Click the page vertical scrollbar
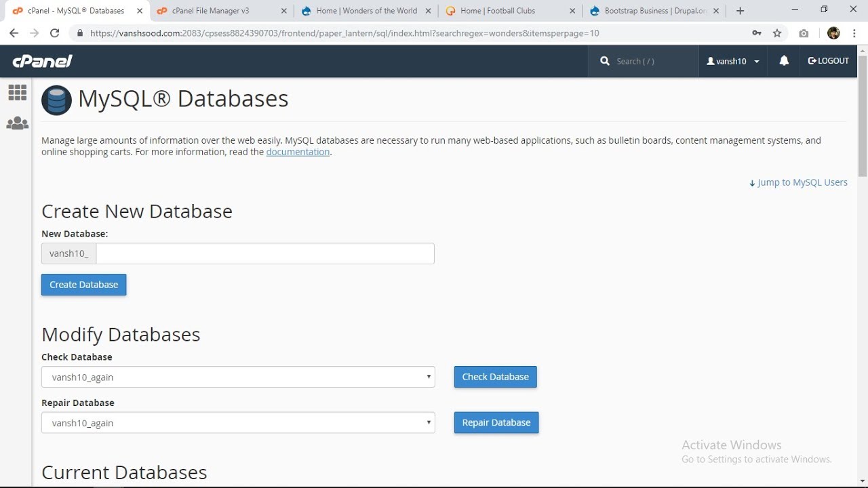Image resolution: width=868 pixels, height=488 pixels. (863, 115)
